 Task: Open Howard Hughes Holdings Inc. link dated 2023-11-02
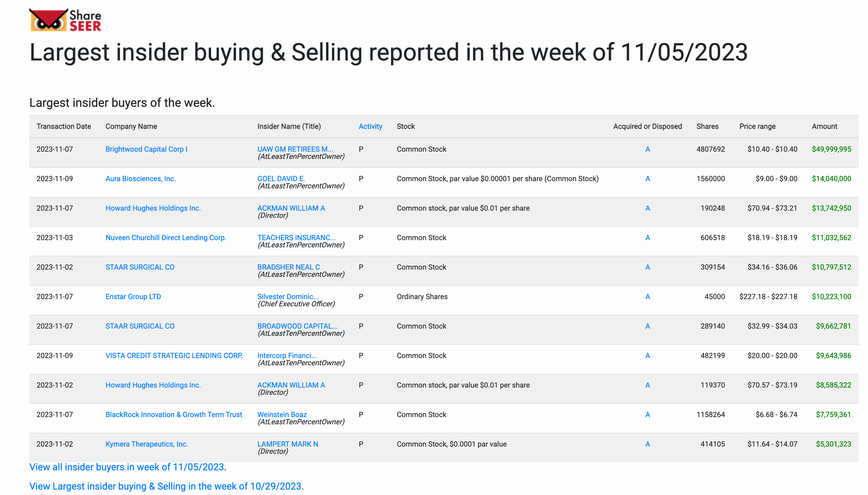[153, 385]
